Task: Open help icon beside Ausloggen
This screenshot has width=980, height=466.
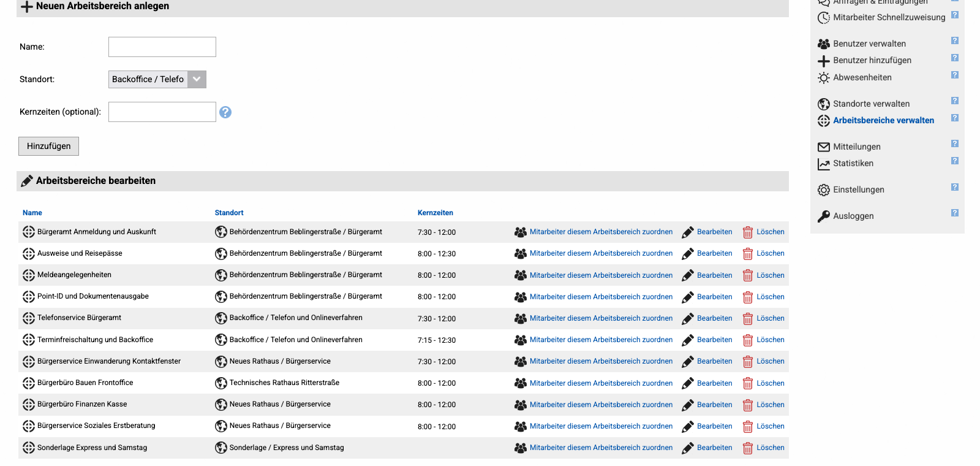Action: [x=954, y=213]
